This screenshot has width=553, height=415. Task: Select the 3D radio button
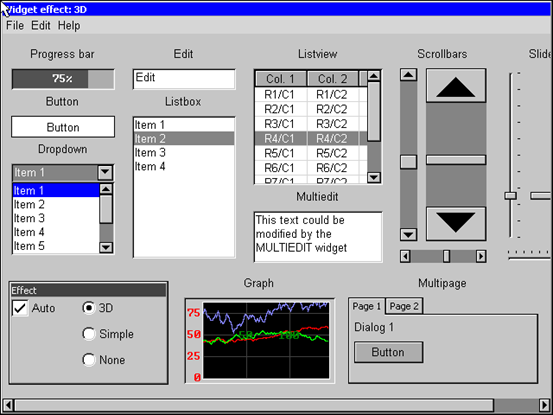pos(89,308)
